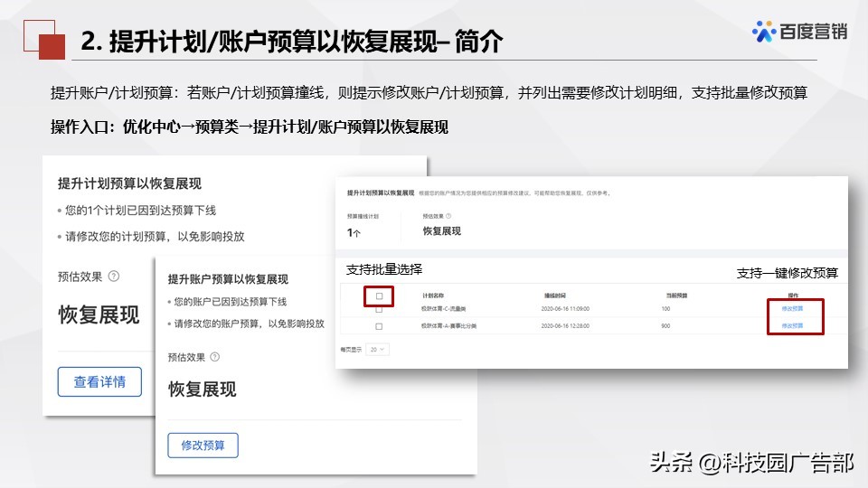The height and width of the screenshot is (488, 868).
Task: Click the plan name in the 11:09:00 row
Action: click(443, 309)
